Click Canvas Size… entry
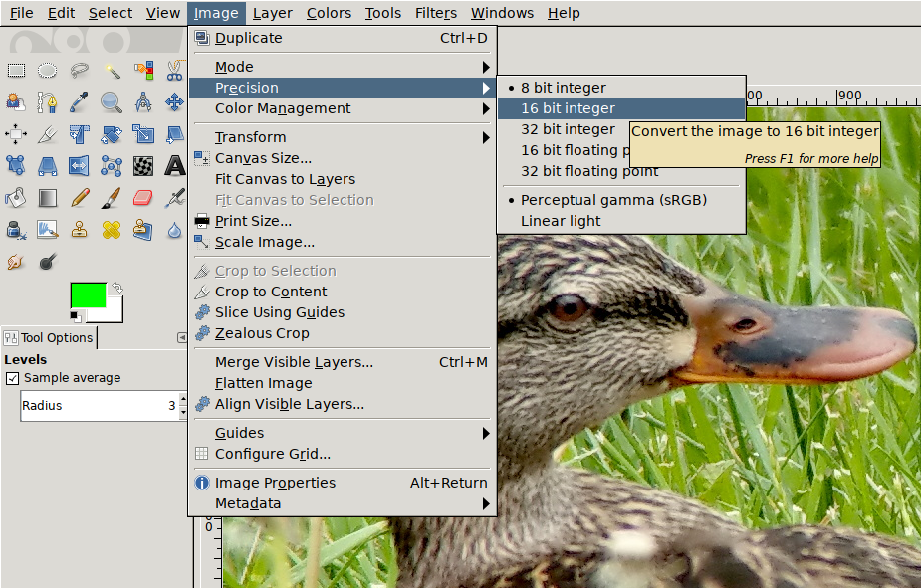 (263, 158)
